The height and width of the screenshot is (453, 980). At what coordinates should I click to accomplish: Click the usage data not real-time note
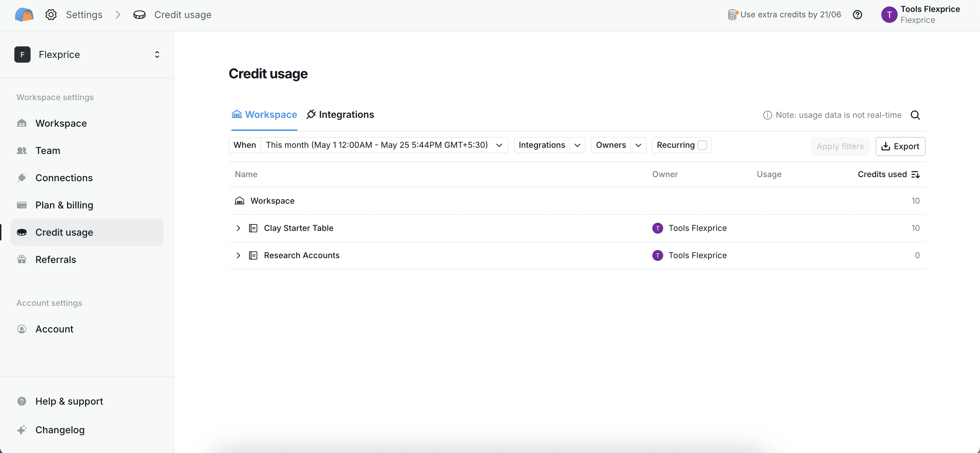(x=838, y=115)
